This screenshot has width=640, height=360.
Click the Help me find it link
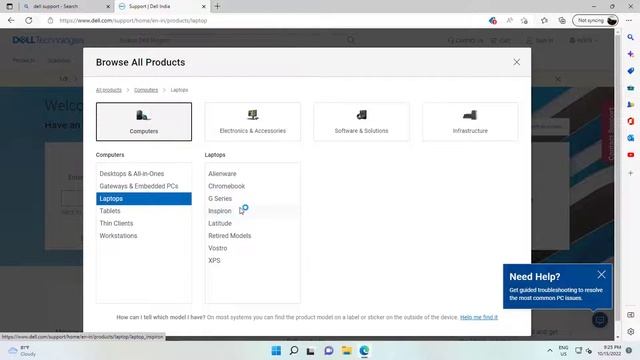click(479, 317)
